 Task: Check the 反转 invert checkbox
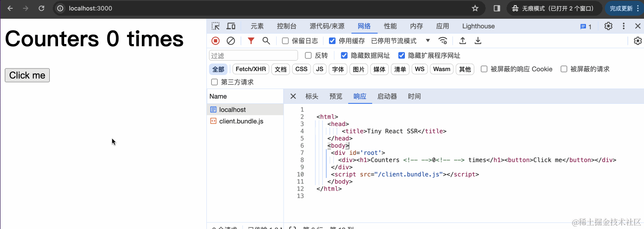point(308,55)
